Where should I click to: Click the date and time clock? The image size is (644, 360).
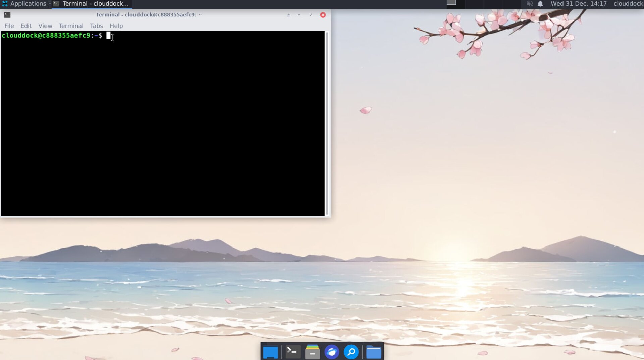(x=578, y=4)
